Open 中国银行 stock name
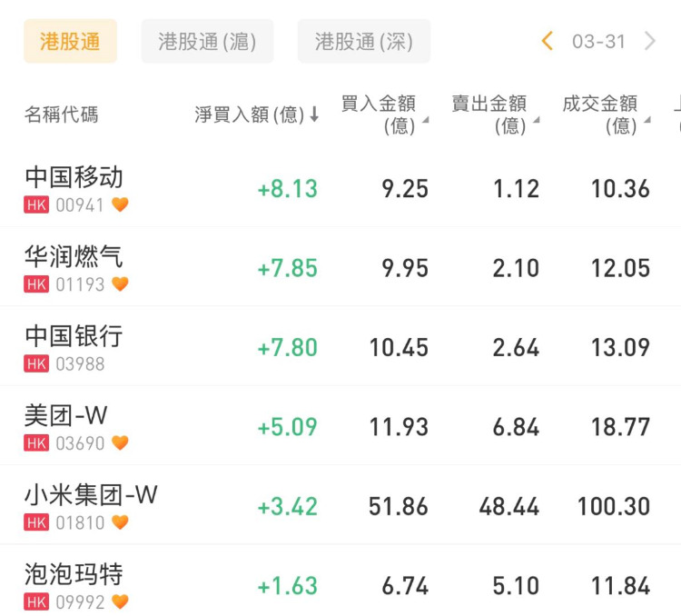Image resolution: width=681 pixels, height=616 pixels. click(74, 335)
